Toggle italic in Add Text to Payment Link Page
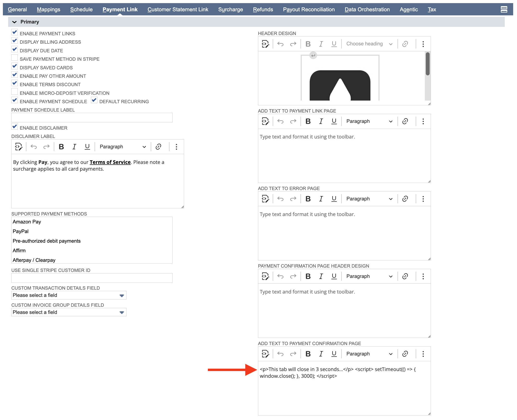 point(321,121)
